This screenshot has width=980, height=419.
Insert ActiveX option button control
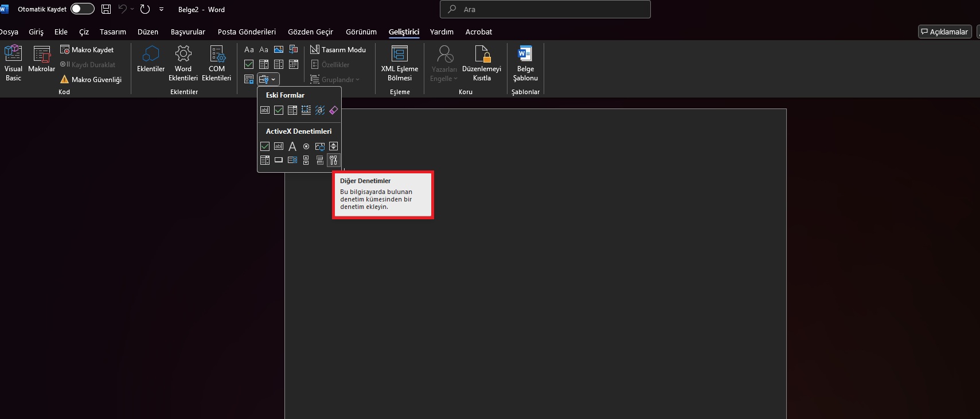[x=306, y=146]
